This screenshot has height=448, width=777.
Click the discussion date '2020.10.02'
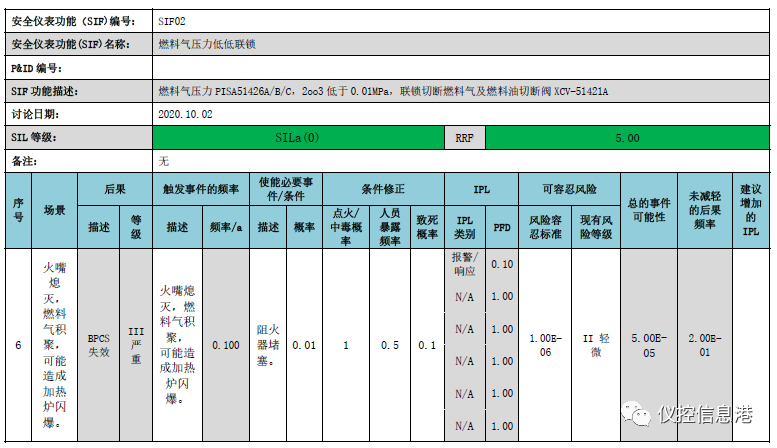[x=185, y=114]
